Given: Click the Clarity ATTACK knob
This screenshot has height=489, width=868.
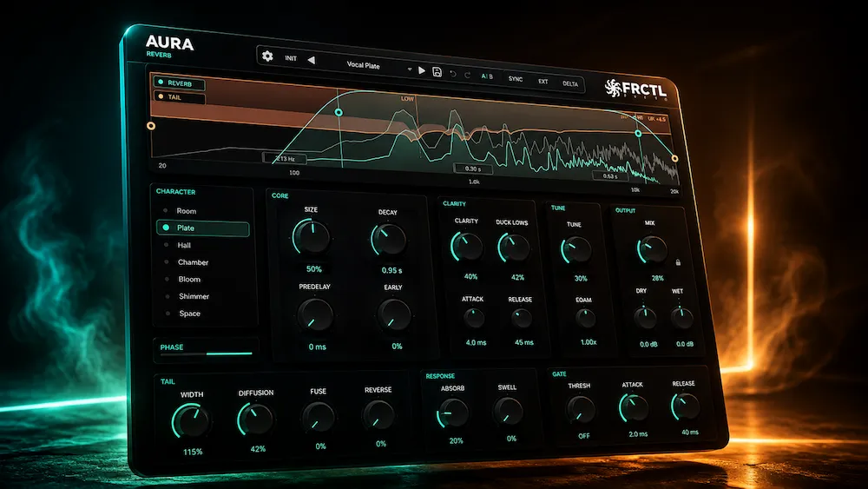Looking at the screenshot, I should pos(475,318).
